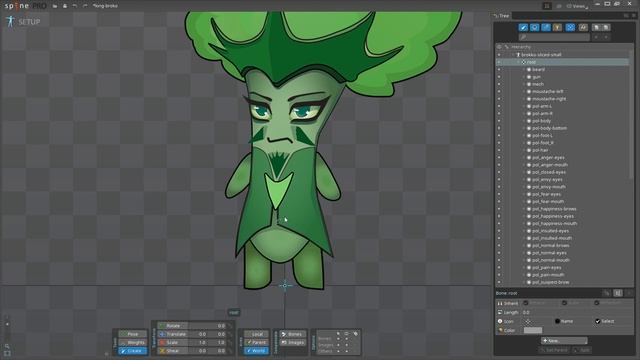The image size is (640, 360).
Task: Expand the pol-hair tree node
Action: coord(524,150)
